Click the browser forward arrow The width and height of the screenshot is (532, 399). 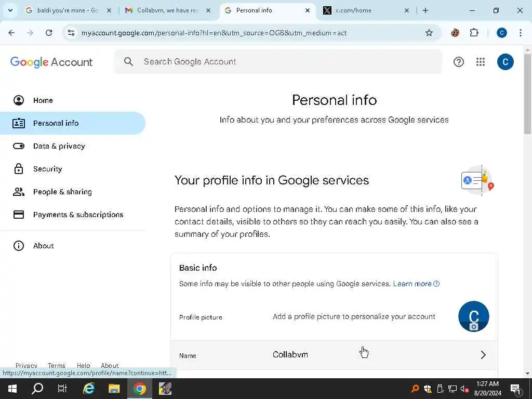pyautogui.click(x=30, y=33)
